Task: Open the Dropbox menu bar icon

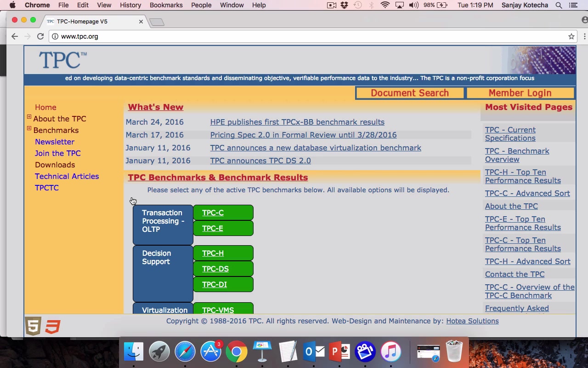Action: [x=345, y=5]
